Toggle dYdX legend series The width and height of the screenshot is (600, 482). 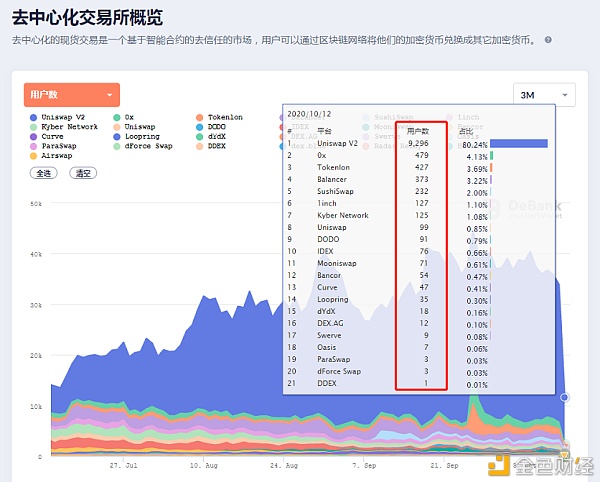coord(211,136)
